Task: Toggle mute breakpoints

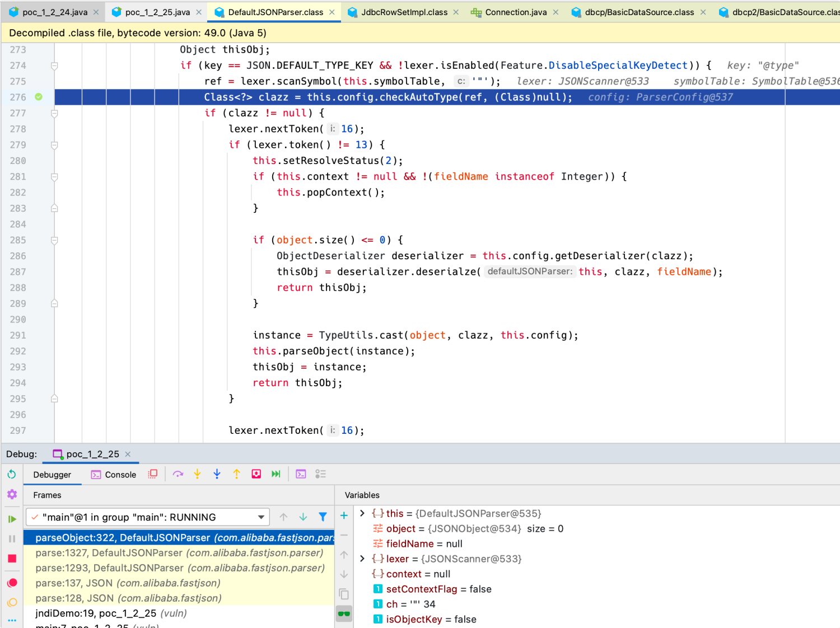Action: pyautogui.click(x=12, y=602)
